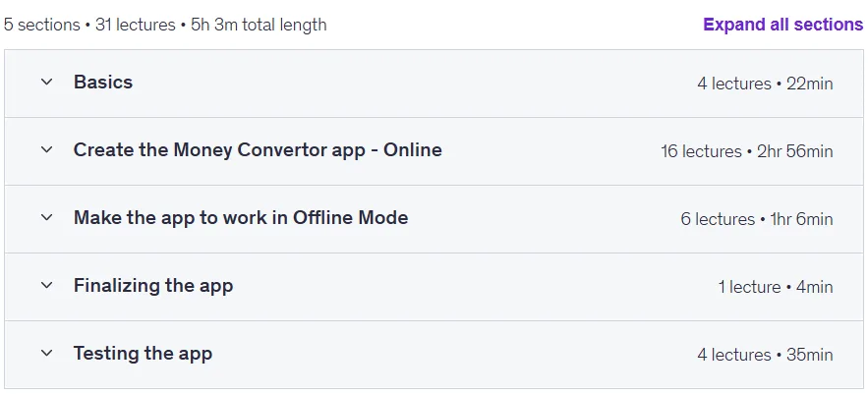Expand chevron for Make the app Offline Mode

pos(47,217)
